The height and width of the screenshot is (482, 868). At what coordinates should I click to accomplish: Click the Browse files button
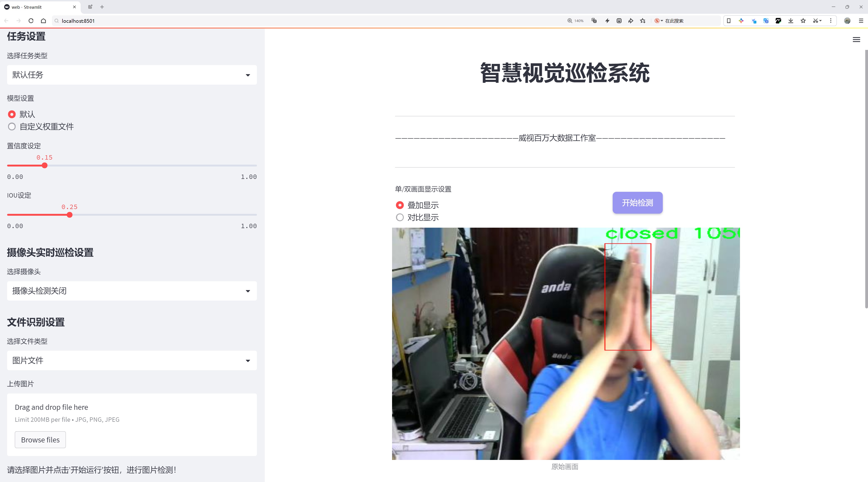(x=40, y=440)
